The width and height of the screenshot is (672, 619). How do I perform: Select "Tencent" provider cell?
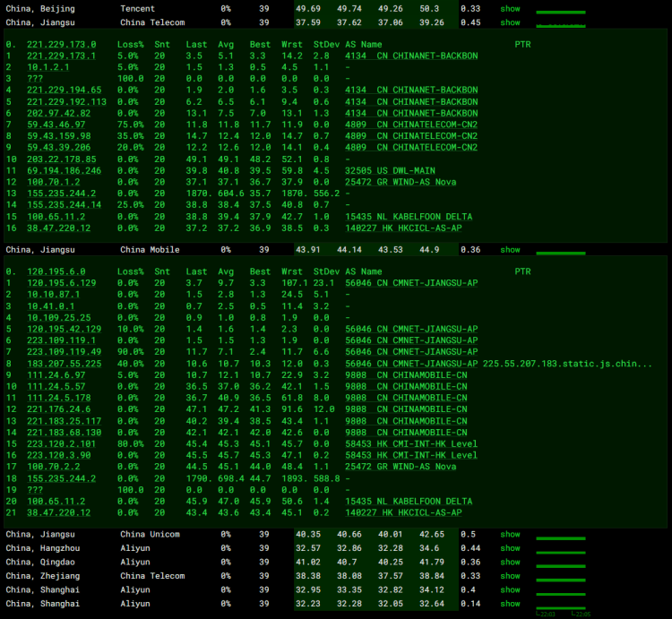pyautogui.click(x=138, y=9)
